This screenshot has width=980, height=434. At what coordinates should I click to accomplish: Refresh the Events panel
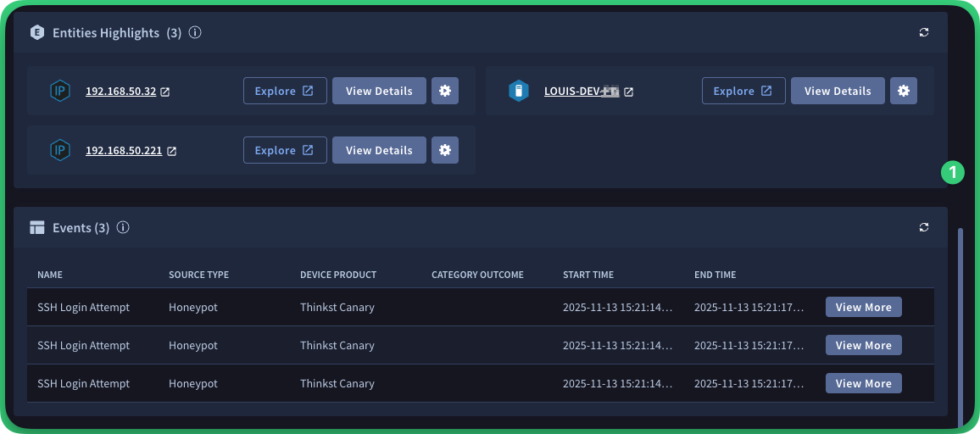924,227
